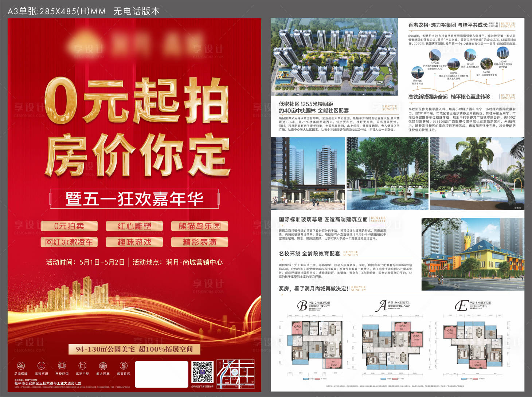Click RUNYUE SUNCITY logo beside 买房 heading

(359, 288)
